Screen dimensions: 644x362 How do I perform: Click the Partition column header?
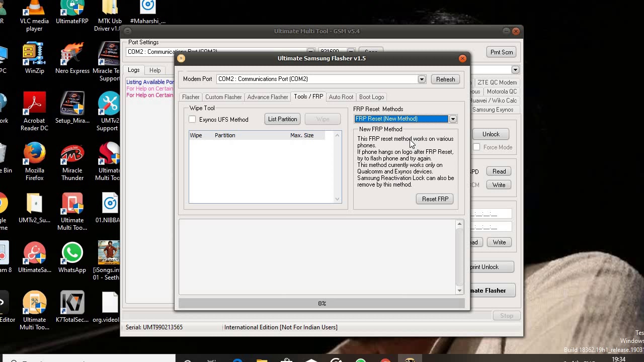pos(250,135)
